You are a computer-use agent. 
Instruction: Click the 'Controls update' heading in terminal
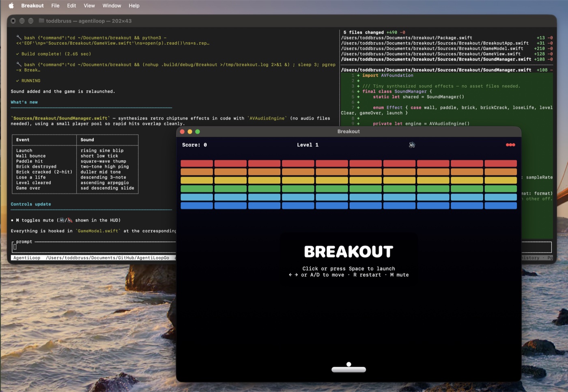pos(31,204)
